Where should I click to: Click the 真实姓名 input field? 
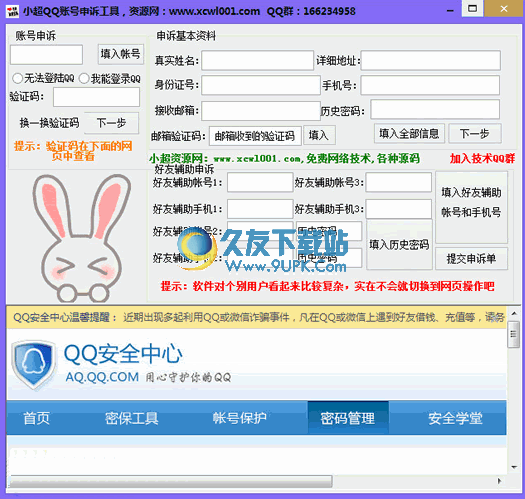point(257,60)
